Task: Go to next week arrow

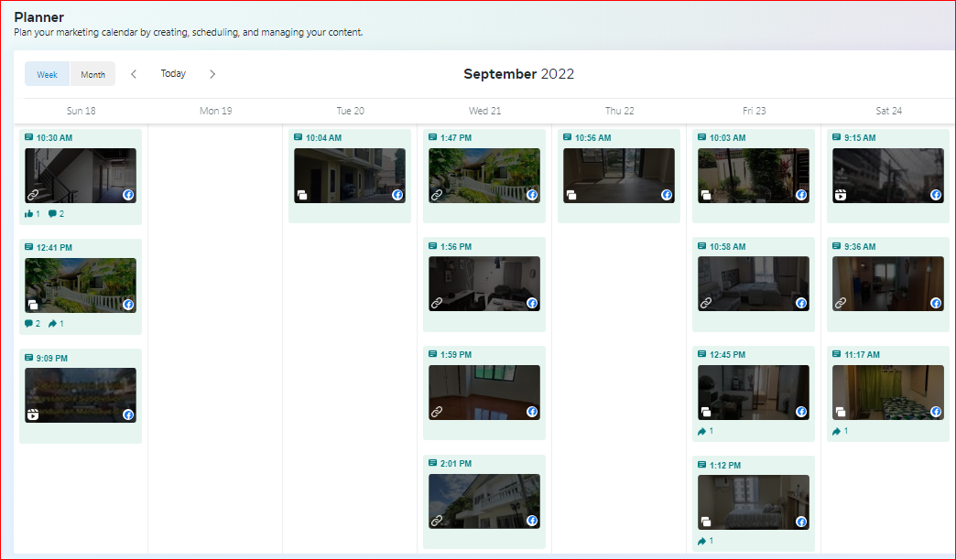Action: coord(212,74)
